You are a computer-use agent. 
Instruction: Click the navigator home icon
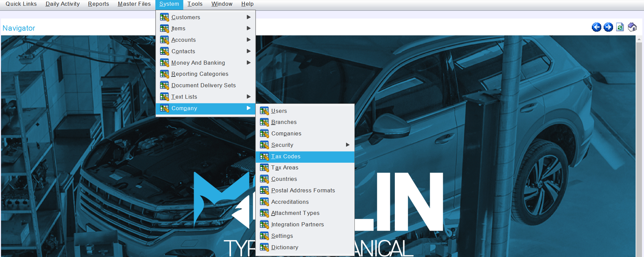632,27
